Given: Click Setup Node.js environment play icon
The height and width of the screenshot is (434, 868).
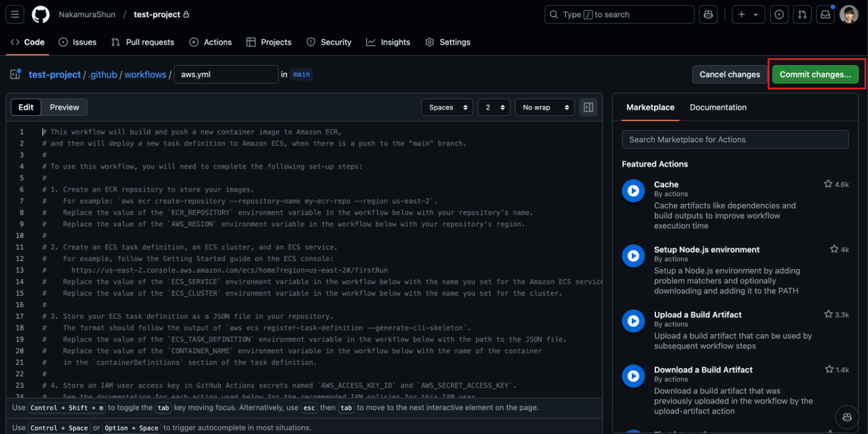Looking at the screenshot, I should pyautogui.click(x=633, y=255).
